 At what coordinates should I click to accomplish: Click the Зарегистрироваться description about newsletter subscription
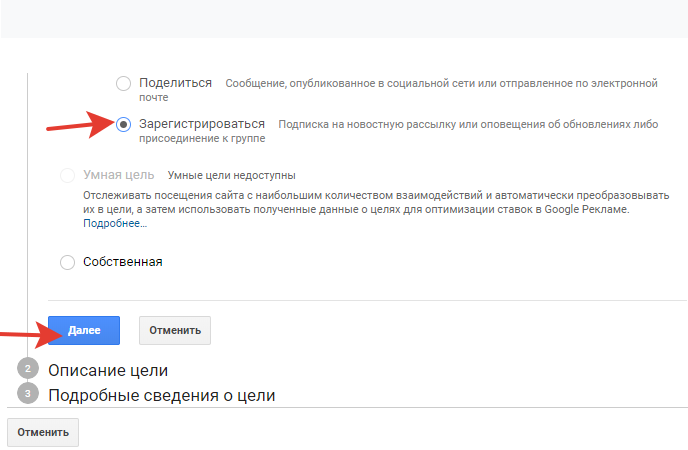(466, 125)
